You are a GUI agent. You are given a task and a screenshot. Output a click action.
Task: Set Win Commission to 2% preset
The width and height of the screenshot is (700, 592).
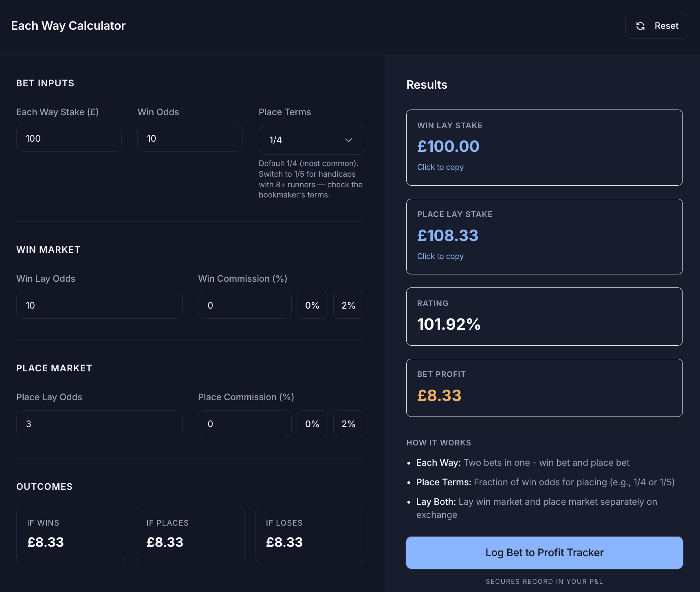(x=348, y=305)
